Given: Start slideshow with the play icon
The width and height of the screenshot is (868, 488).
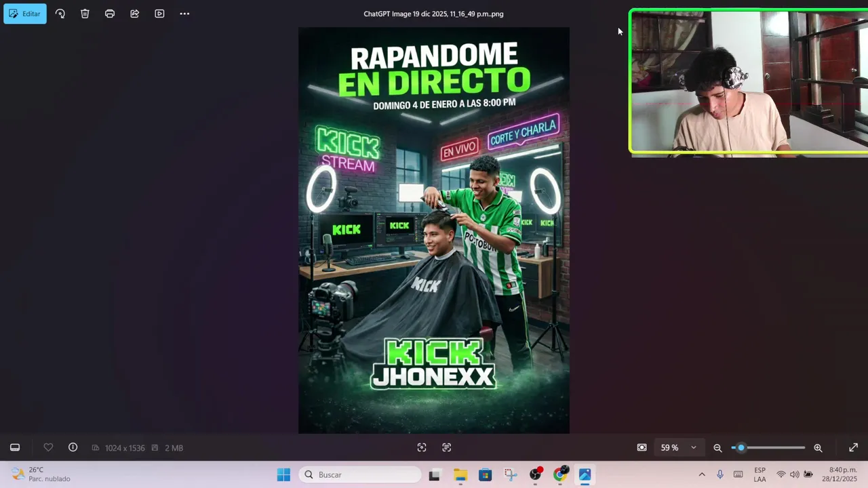Looking at the screenshot, I should pyautogui.click(x=159, y=14).
